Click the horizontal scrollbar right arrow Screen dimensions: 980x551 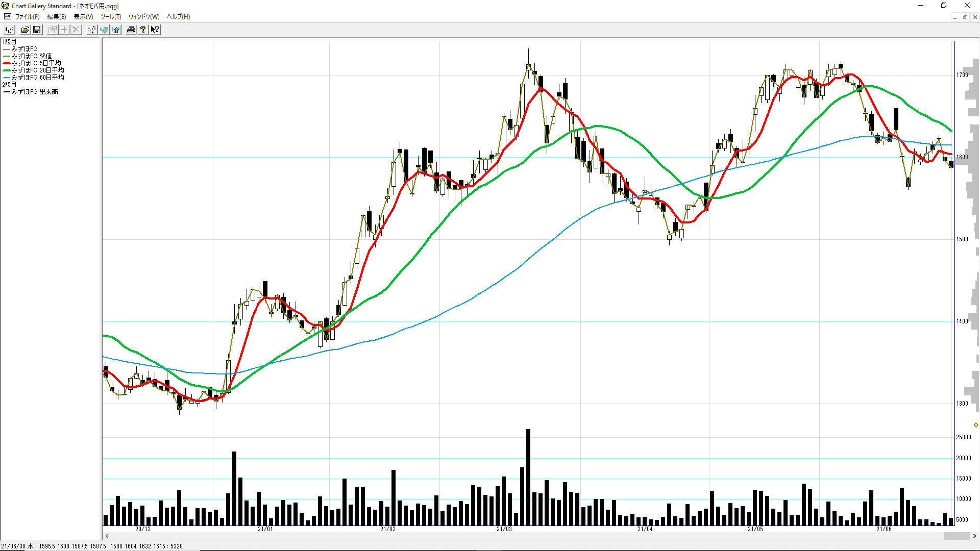click(974, 536)
